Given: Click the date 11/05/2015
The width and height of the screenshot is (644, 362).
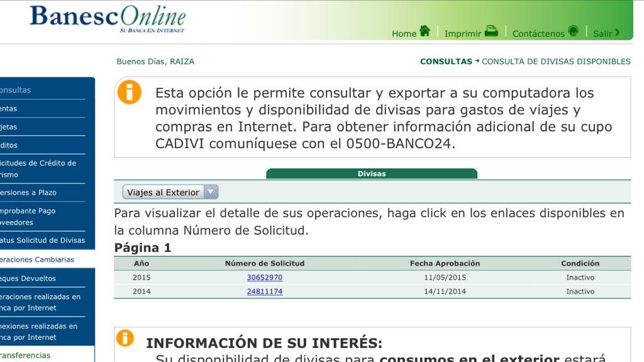Looking at the screenshot, I should click(445, 277).
